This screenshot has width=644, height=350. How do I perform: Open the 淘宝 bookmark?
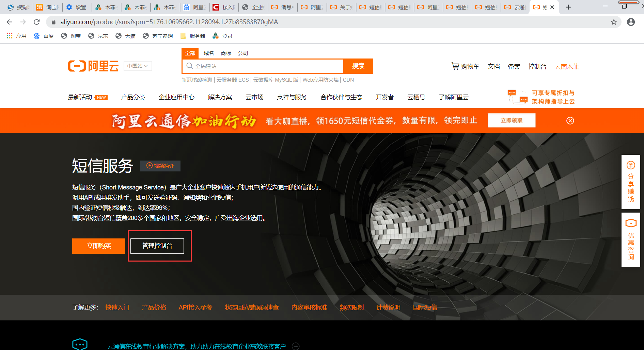(x=71, y=36)
